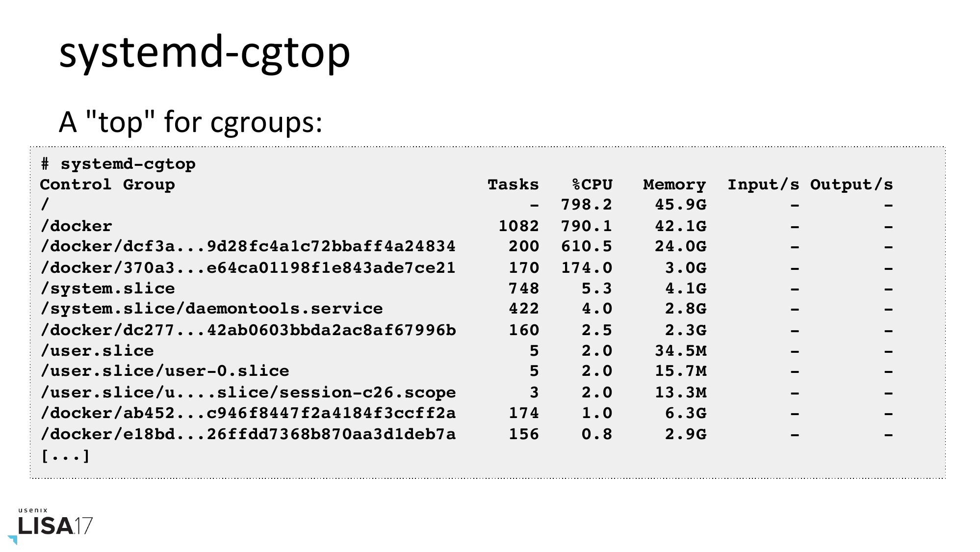Click the 45.9G memory value
980x552 pixels.
click(x=680, y=205)
